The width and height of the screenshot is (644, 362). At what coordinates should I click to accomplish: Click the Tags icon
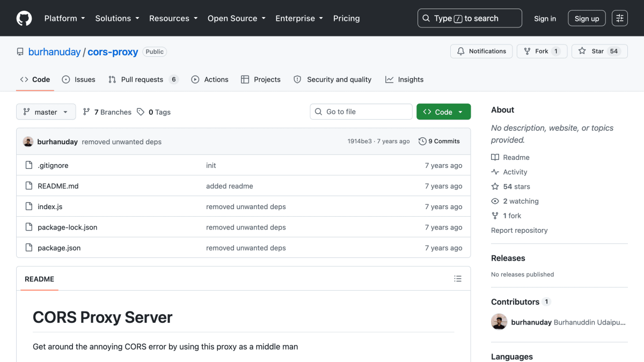tap(141, 112)
